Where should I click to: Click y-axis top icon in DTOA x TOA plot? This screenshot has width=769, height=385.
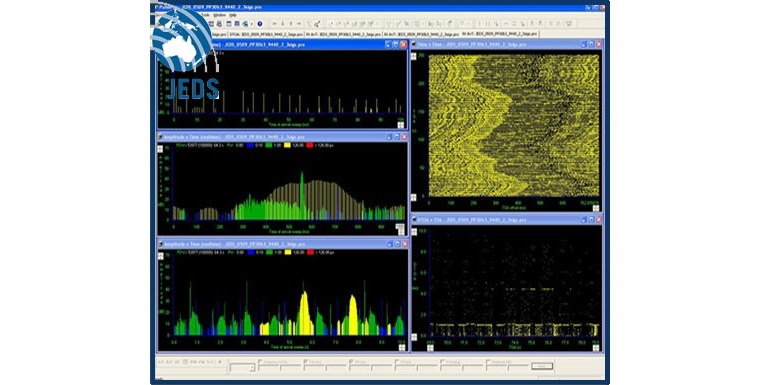pyautogui.click(x=414, y=232)
